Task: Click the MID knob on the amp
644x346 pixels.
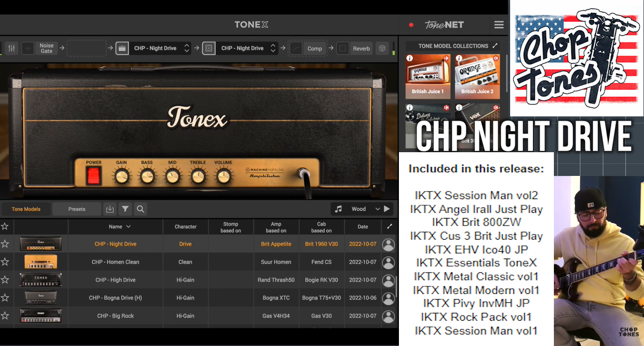Action: [x=172, y=176]
